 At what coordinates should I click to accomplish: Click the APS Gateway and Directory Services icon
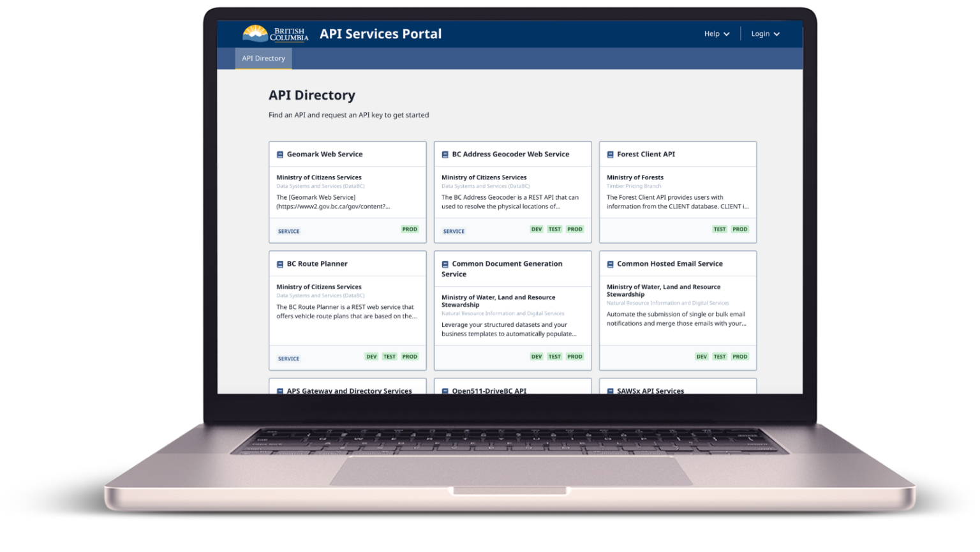(x=279, y=391)
